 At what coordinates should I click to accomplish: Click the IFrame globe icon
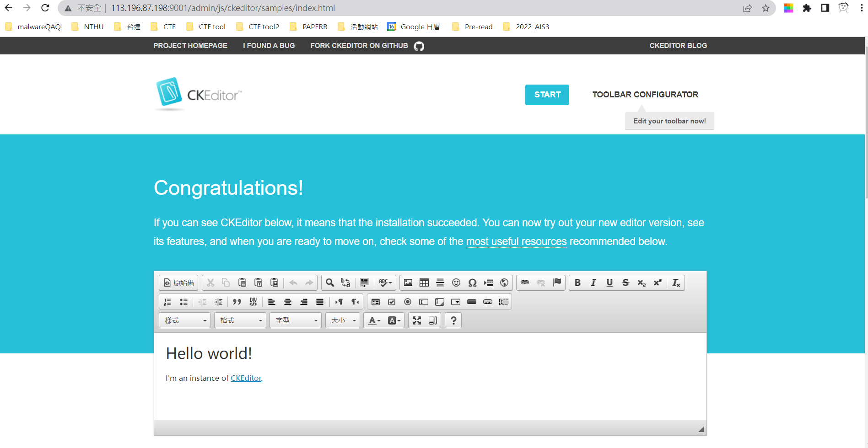[x=504, y=283]
